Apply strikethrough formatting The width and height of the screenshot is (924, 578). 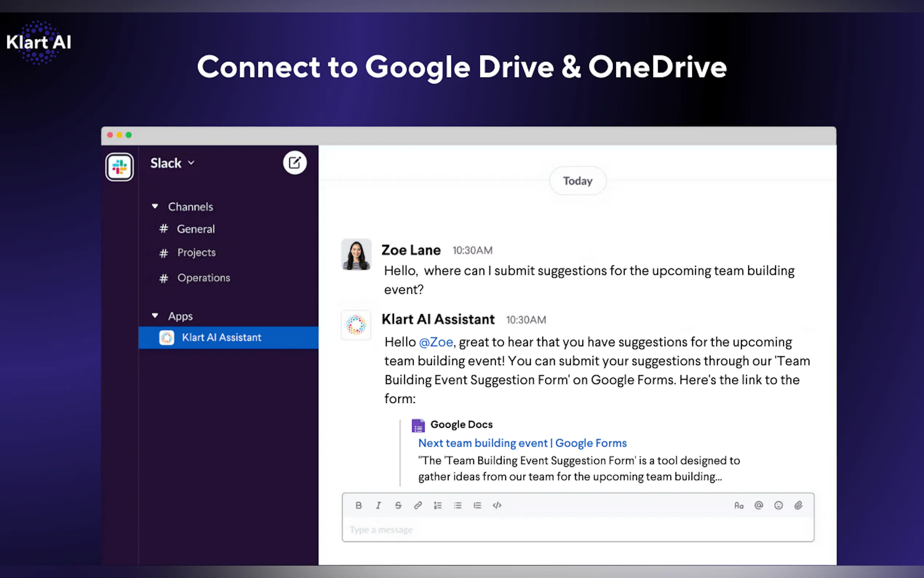[398, 505]
